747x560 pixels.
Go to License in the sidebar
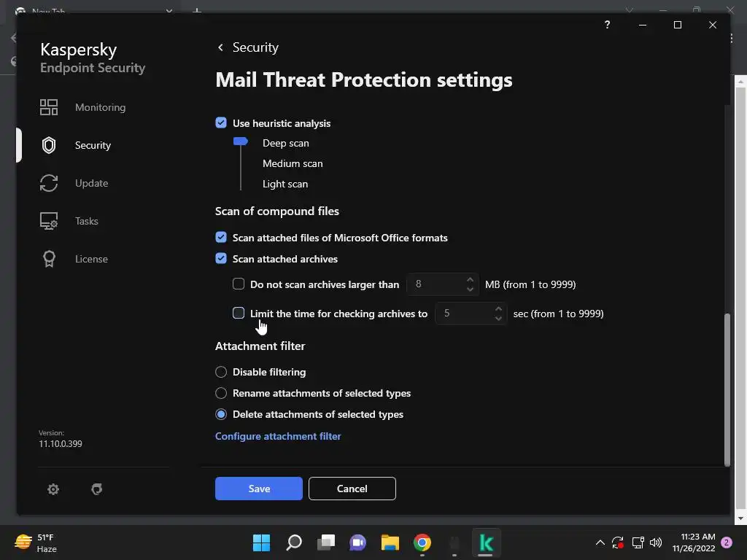[91, 259]
